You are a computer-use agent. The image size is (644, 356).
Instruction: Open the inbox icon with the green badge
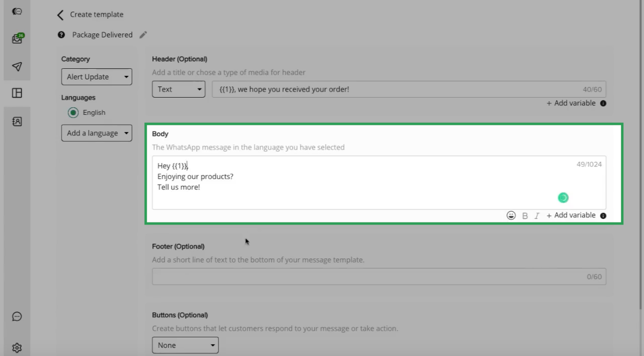[17, 38]
